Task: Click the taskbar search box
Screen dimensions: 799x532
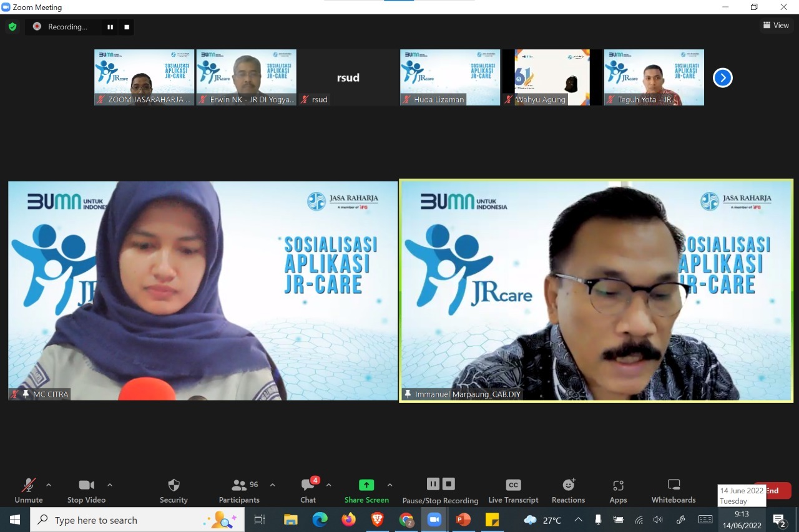Action: (x=137, y=520)
